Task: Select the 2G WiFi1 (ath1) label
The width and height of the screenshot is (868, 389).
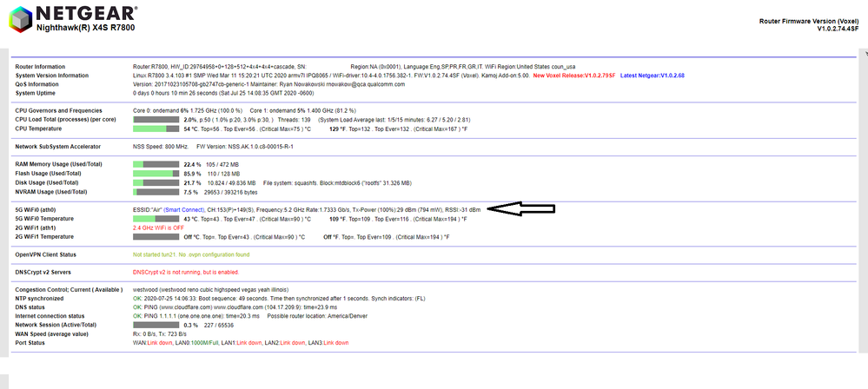Action: pyautogui.click(x=36, y=227)
